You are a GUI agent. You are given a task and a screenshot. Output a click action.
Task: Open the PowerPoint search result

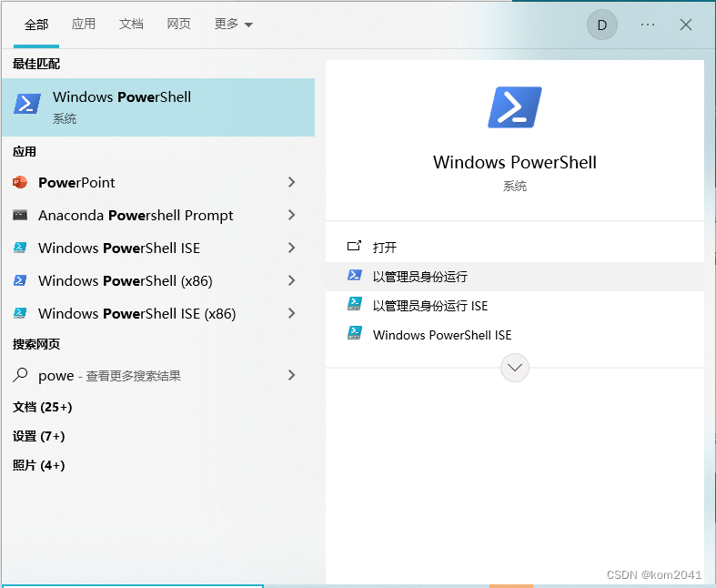76,182
